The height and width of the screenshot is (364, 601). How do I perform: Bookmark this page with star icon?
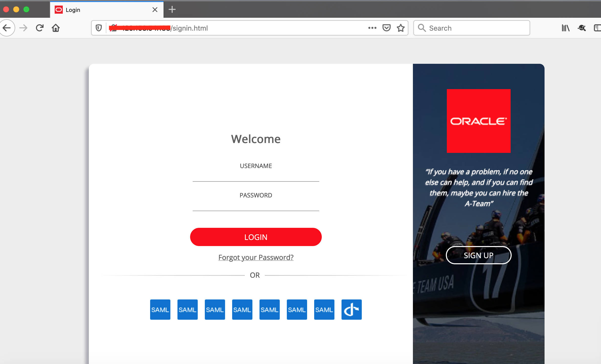(x=400, y=28)
